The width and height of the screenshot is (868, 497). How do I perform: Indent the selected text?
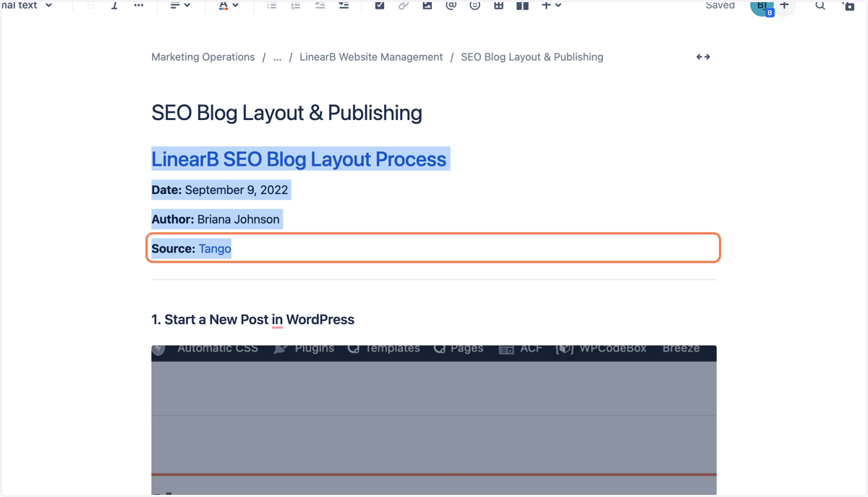[344, 5]
